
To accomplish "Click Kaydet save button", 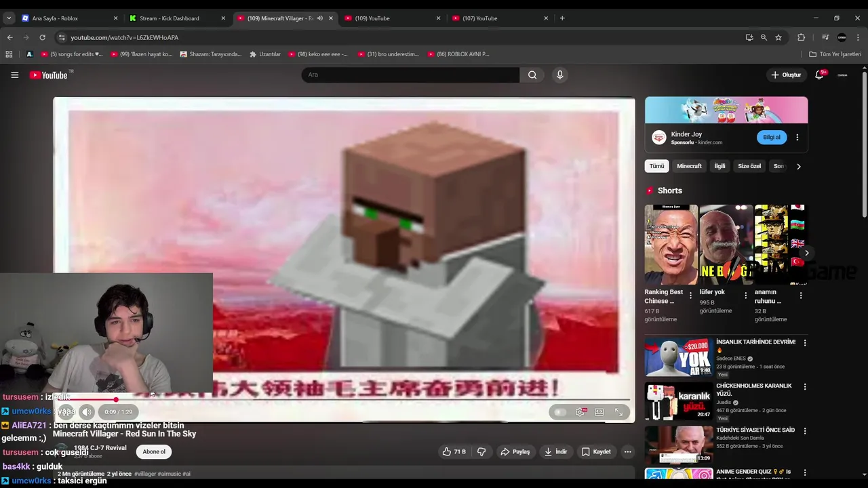I will click(596, 451).
